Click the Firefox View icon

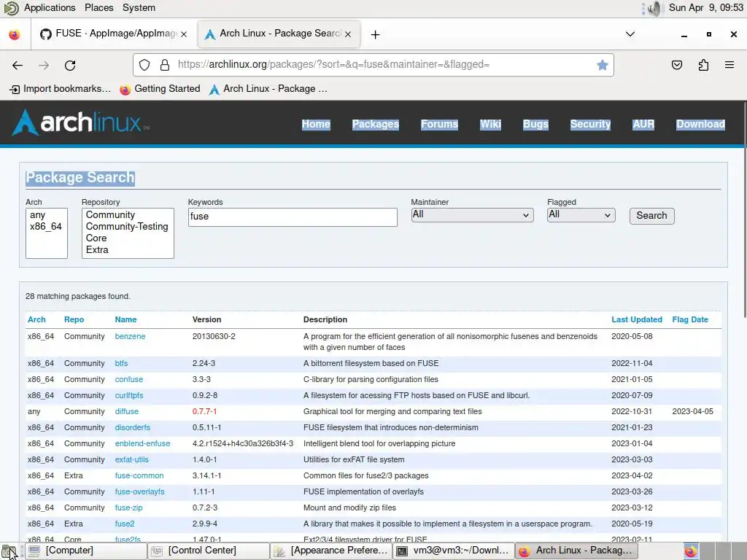(15, 34)
